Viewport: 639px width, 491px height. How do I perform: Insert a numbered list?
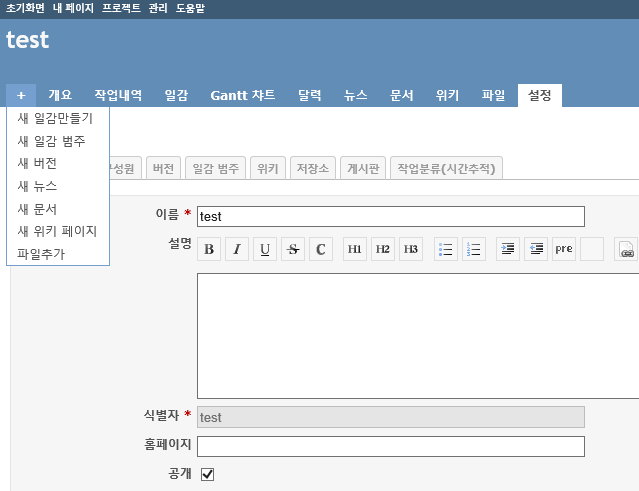point(474,249)
